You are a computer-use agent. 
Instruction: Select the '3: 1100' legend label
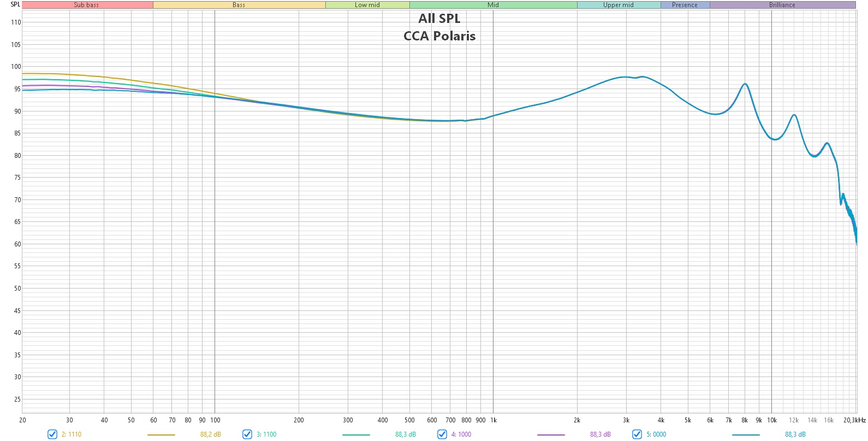[x=266, y=434]
